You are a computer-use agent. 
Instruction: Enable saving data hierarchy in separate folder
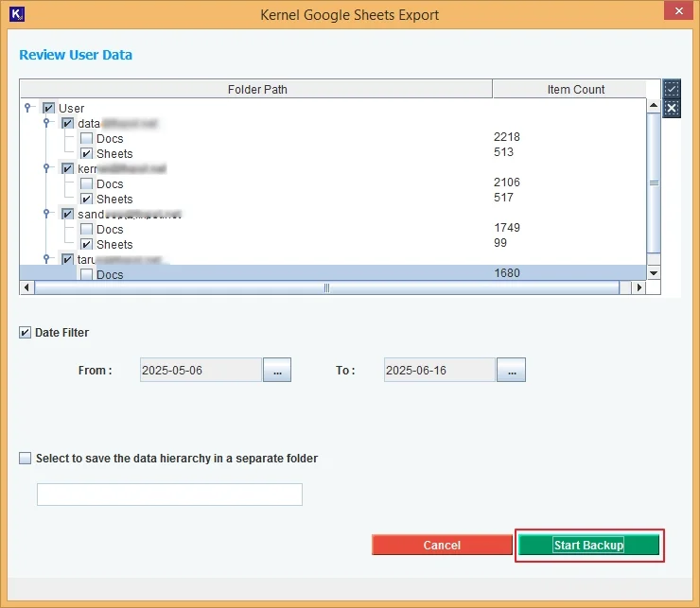tap(26, 459)
